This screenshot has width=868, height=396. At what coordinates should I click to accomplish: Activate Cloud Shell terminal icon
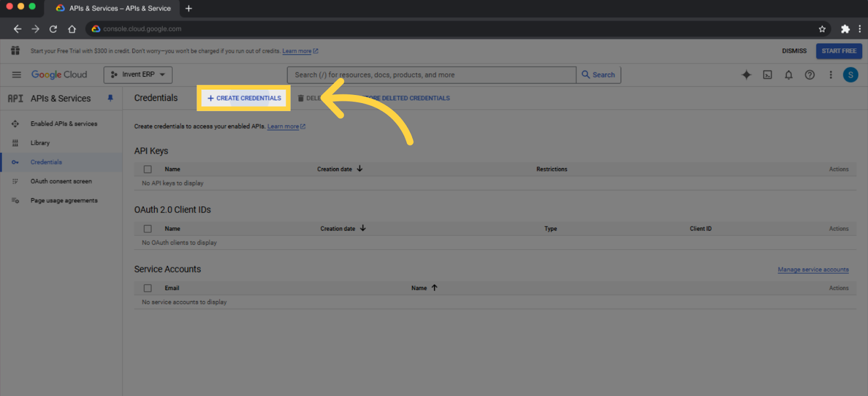pyautogui.click(x=768, y=75)
